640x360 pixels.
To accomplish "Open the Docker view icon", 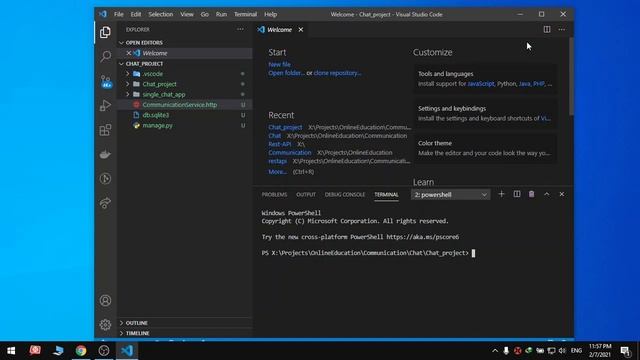I will (105, 154).
